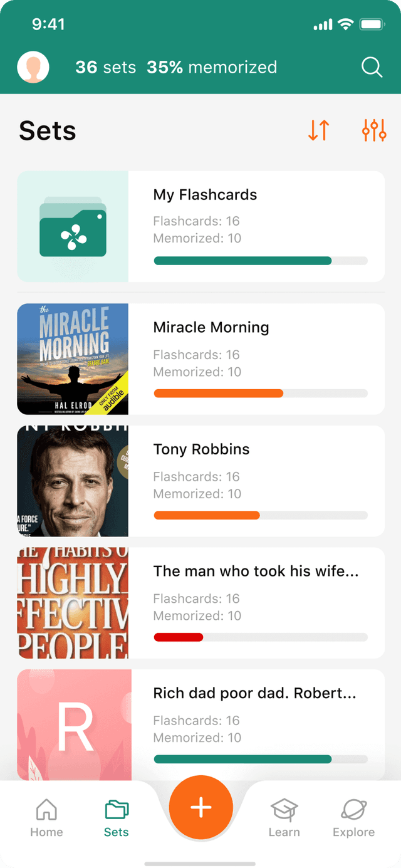The height and width of the screenshot is (868, 401).
Task: Go to the Home tab
Action: (46, 818)
